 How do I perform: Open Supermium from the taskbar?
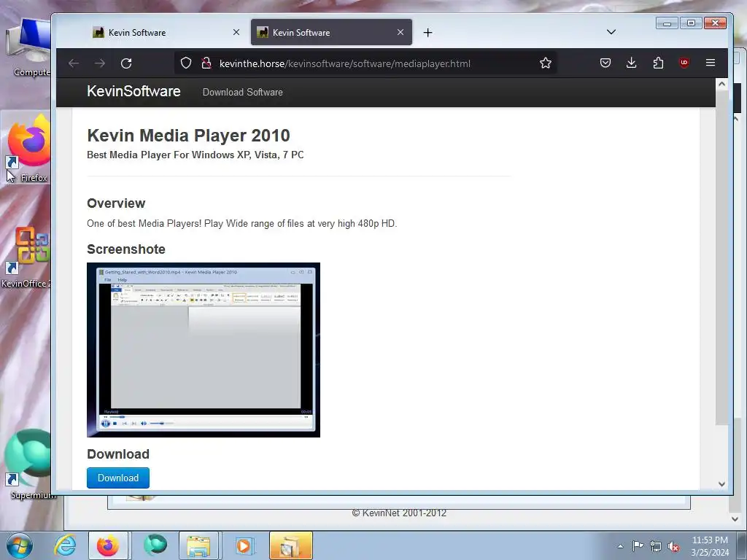[x=155, y=545]
